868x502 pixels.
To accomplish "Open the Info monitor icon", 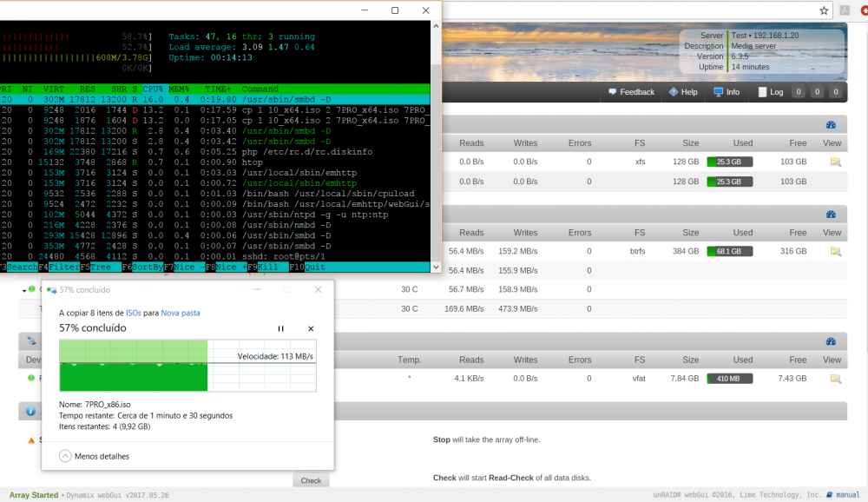I will point(718,92).
